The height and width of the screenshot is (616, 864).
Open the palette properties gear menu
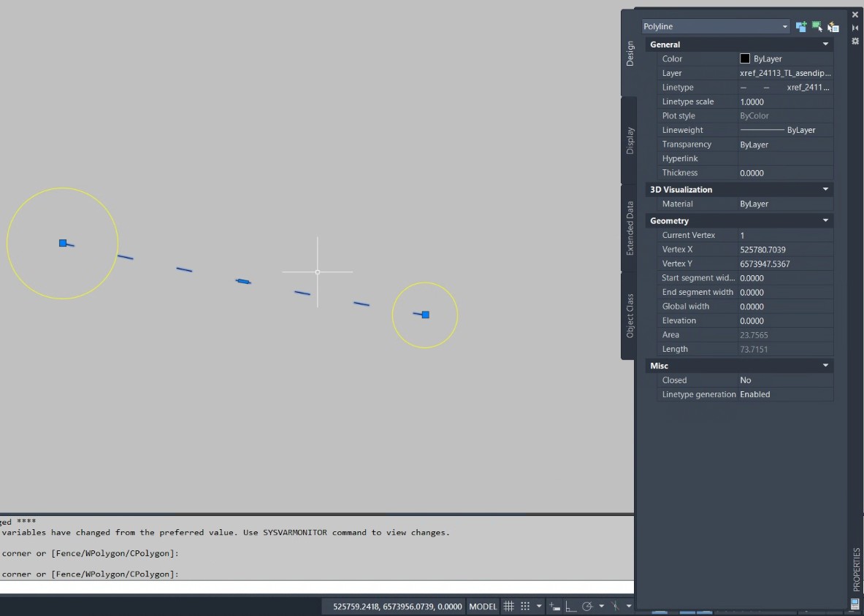(x=855, y=41)
